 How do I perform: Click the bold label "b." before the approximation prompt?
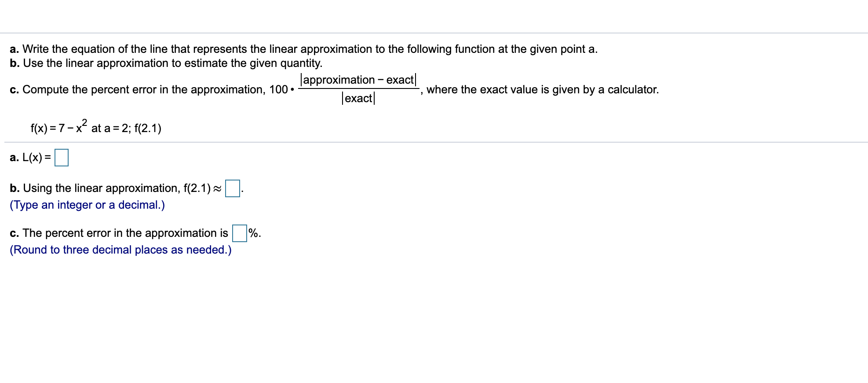pyautogui.click(x=15, y=188)
